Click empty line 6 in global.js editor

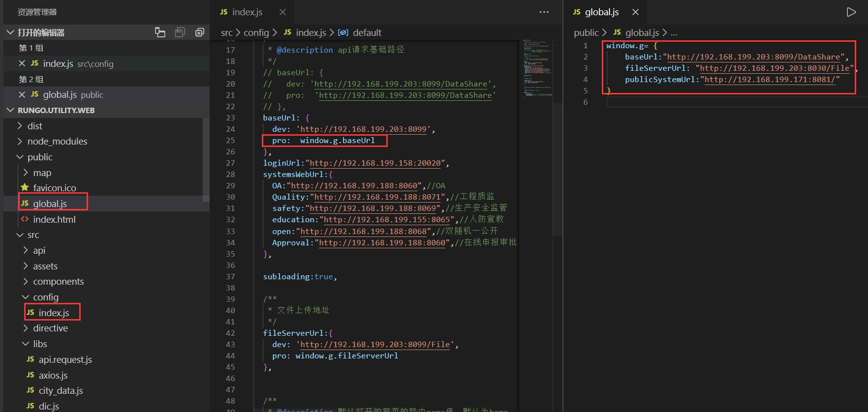[x=737, y=102]
